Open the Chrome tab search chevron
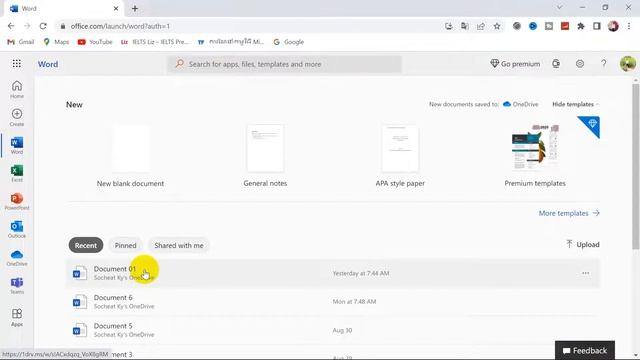Screen dimensions: 640x360 [x=560, y=7]
